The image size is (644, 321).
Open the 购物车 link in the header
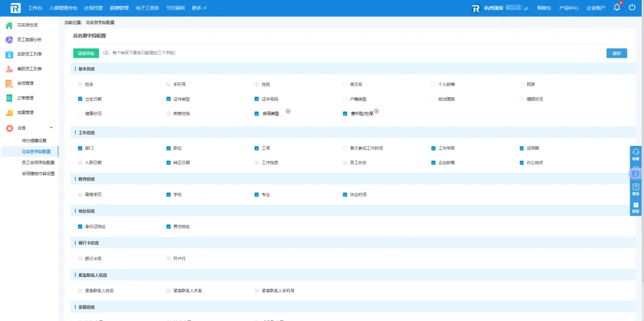544,8
